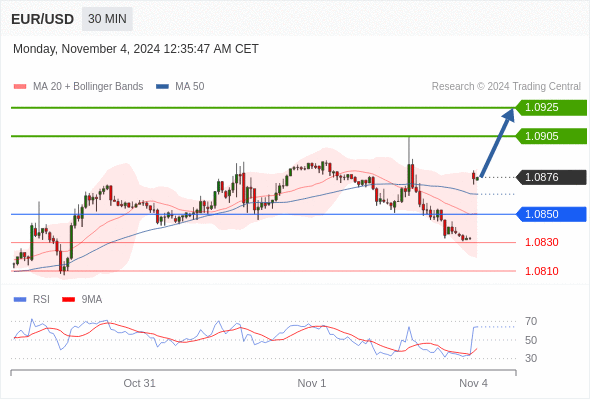Click the Oct 31 date axis label

[139, 383]
